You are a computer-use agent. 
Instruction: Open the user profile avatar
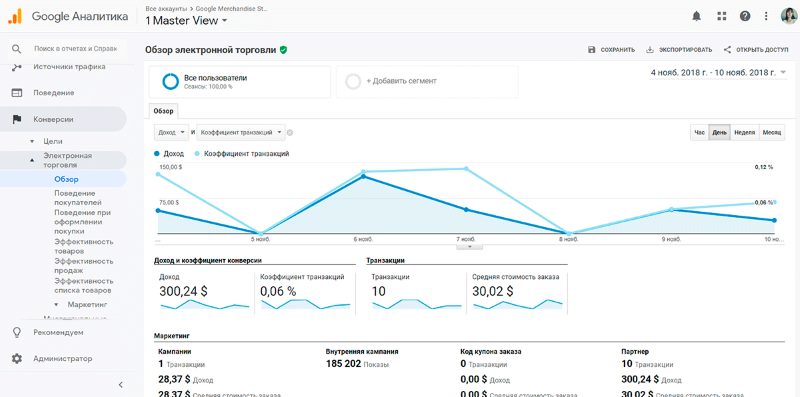pos(789,16)
